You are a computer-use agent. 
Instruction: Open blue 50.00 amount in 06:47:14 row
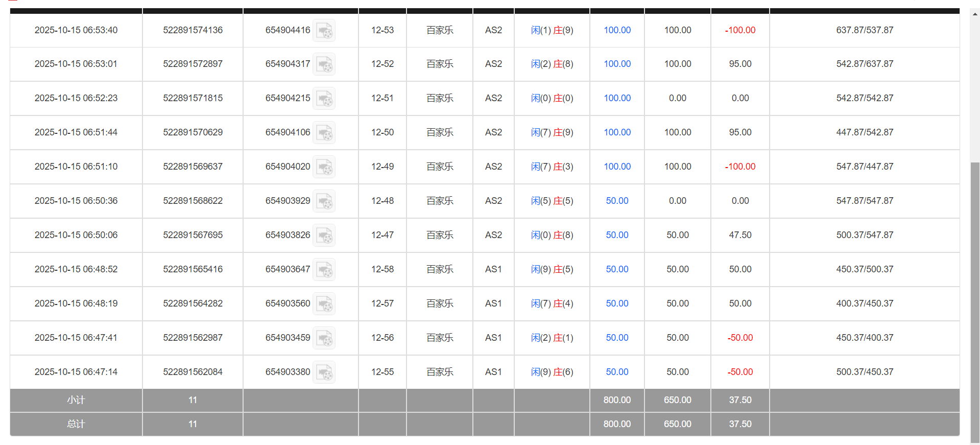click(617, 372)
